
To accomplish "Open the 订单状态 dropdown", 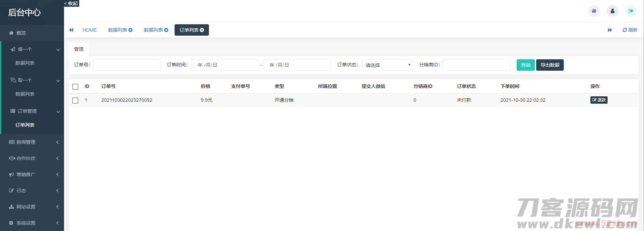I will pos(388,65).
